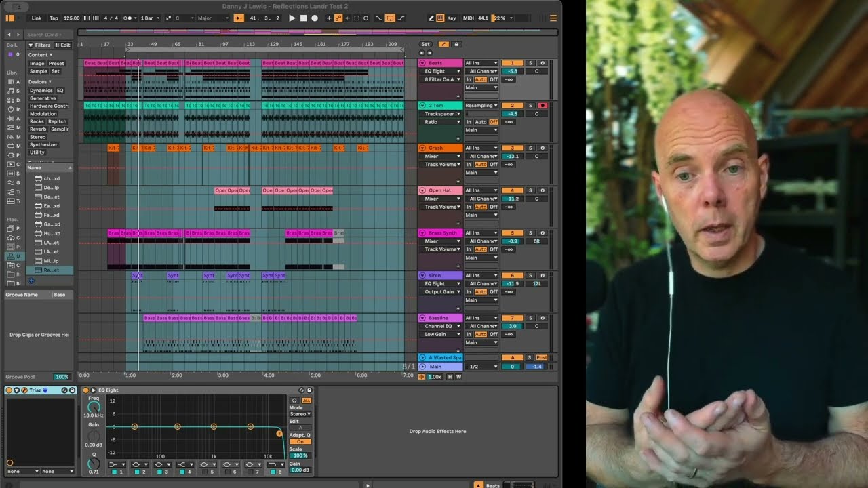Screen dimensions: 868x488
Task: Open the 2 Tom Resampling input dropdown
Action: [481, 106]
